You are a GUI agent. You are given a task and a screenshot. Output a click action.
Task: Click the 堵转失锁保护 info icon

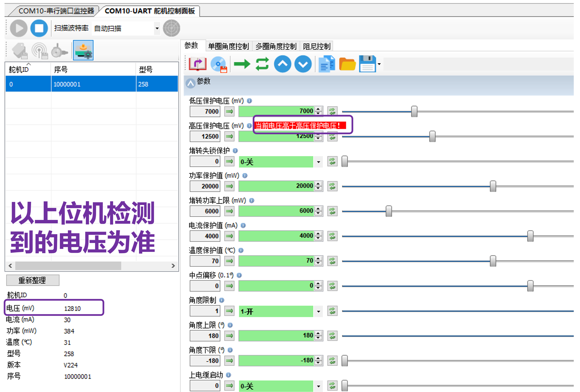click(x=235, y=151)
